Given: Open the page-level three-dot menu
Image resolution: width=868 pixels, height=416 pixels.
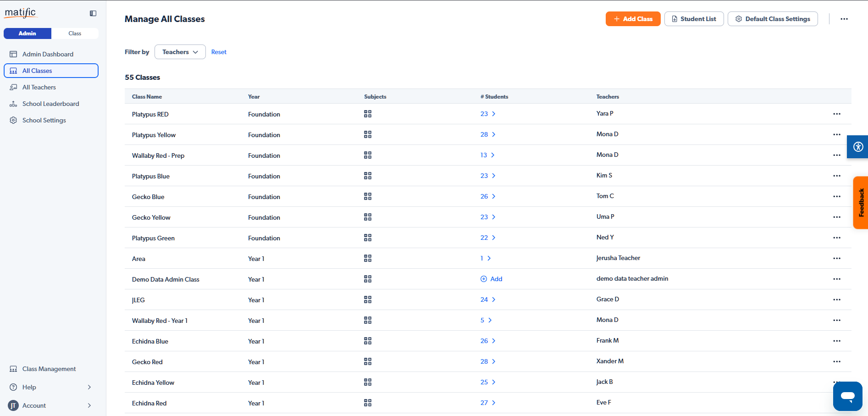Looking at the screenshot, I should (x=844, y=19).
